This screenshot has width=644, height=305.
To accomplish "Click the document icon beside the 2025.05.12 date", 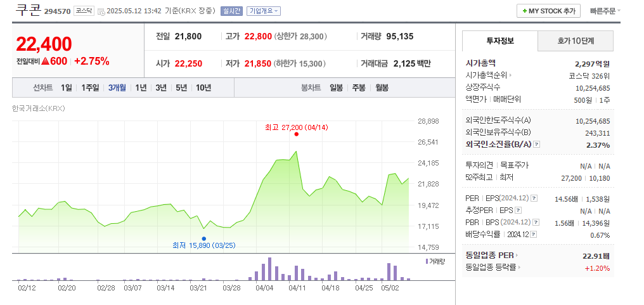I will [x=101, y=11].
